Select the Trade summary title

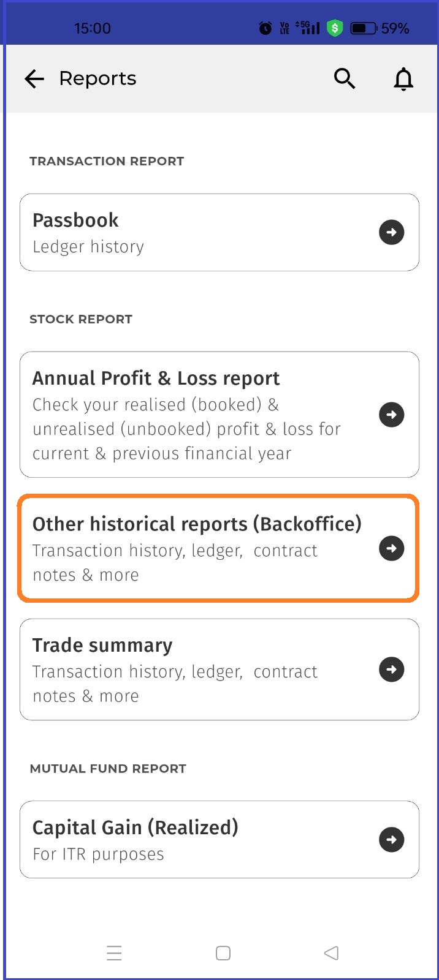102,646
